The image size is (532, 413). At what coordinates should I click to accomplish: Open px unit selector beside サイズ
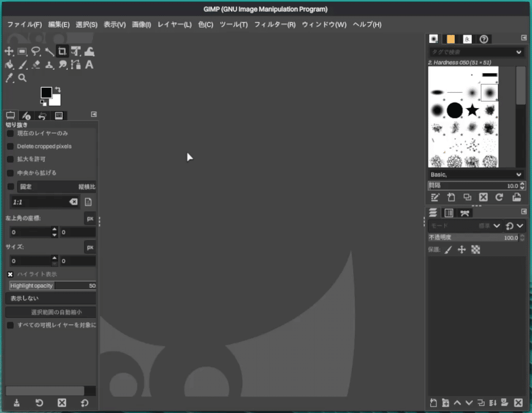click(x=90, y=247)
